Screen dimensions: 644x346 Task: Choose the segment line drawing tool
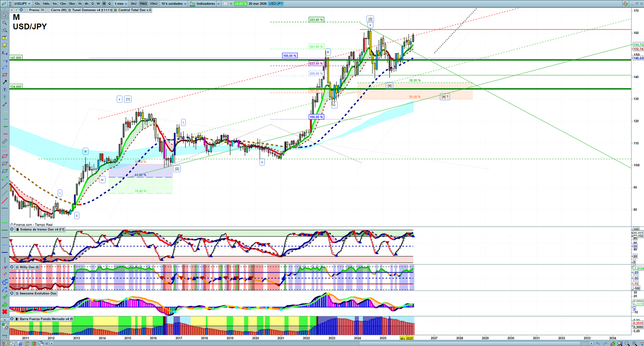[x=4, y=104]
